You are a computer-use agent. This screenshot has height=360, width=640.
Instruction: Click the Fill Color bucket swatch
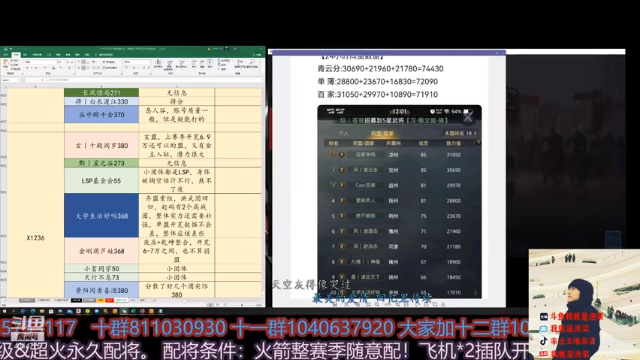tap(53, 67)
